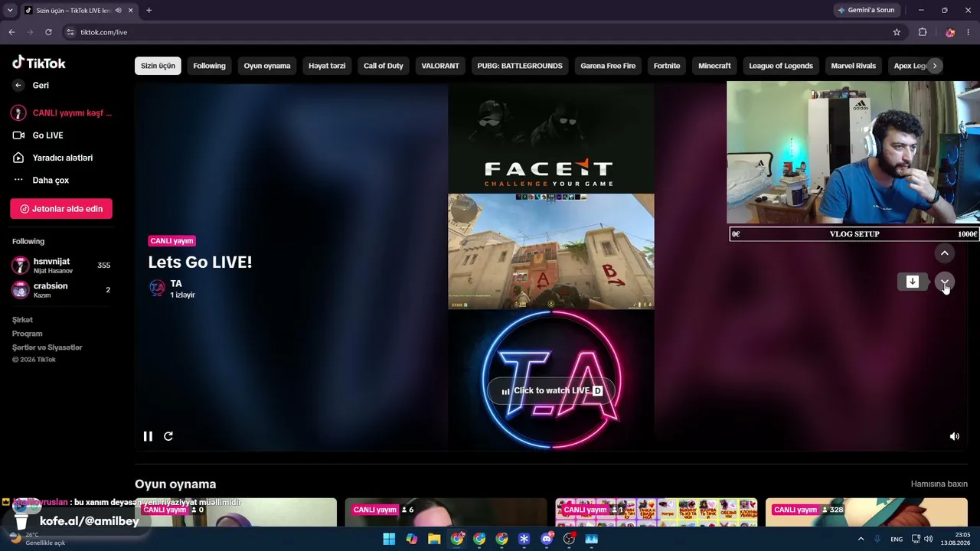Open the Şirkət footer link

pyautogui.click(x=22, y=320)
